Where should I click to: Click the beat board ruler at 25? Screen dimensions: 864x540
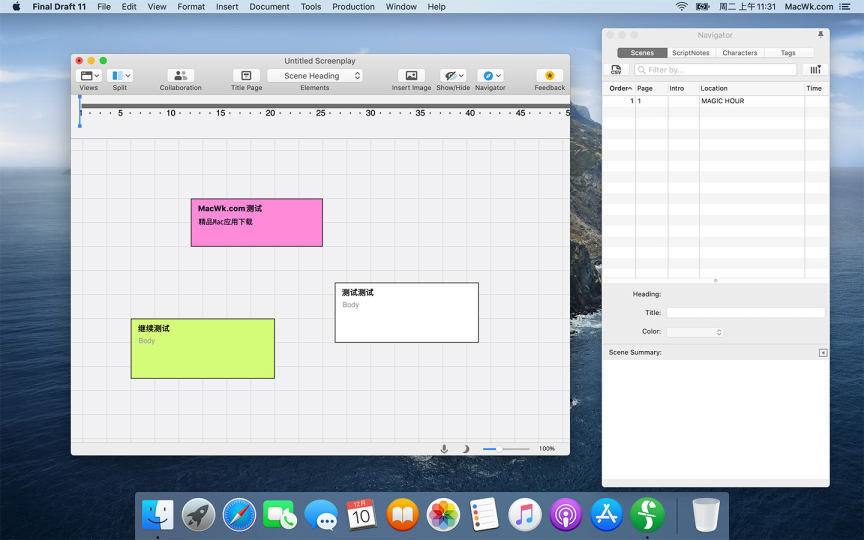click(x=321, y=113)
